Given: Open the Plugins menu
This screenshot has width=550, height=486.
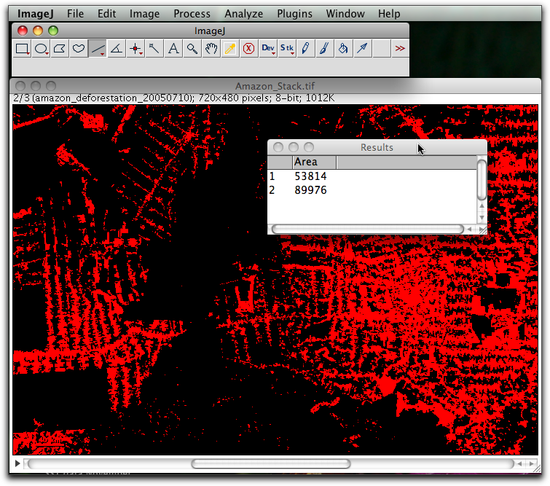Looking at the screenshot, I should pyautogui.click(x=295, y=14).
